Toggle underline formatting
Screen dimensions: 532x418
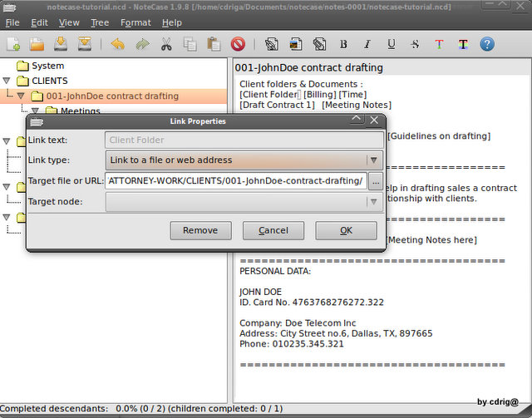tap(392, 44)
